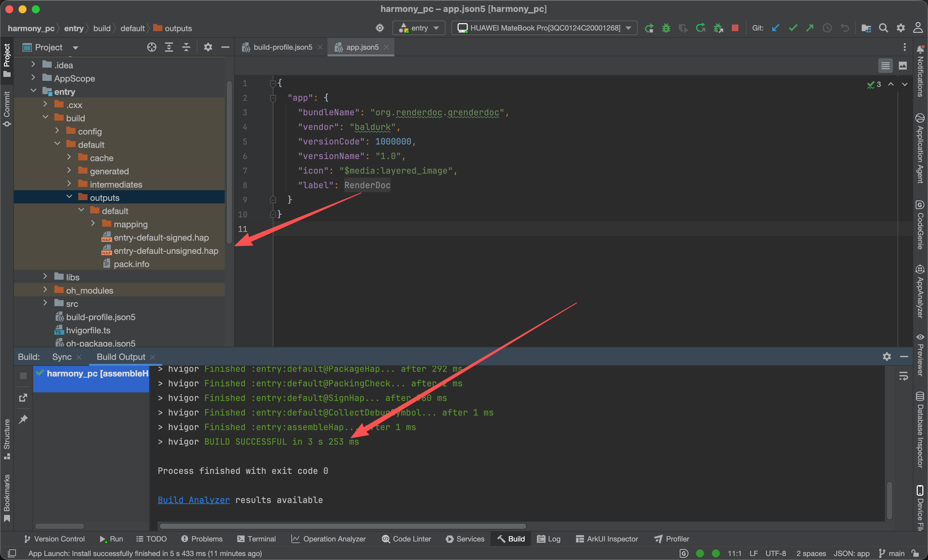
Task: Select hvigorfile.ts in project tree
Action: pos(88,330)
